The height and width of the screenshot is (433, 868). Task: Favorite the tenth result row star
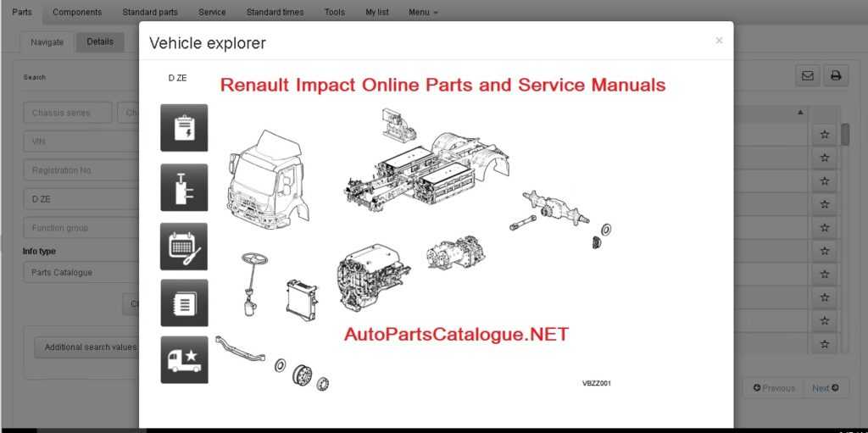pos(824,344)
